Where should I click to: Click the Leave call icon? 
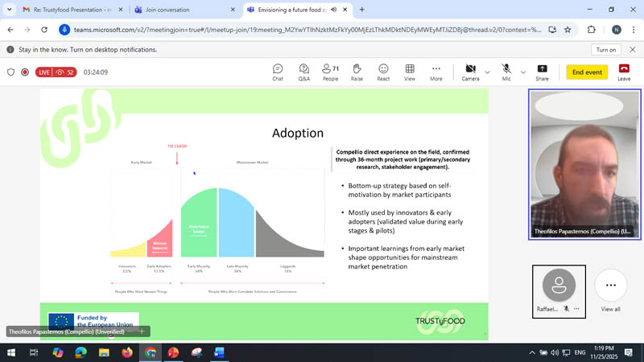624,72
